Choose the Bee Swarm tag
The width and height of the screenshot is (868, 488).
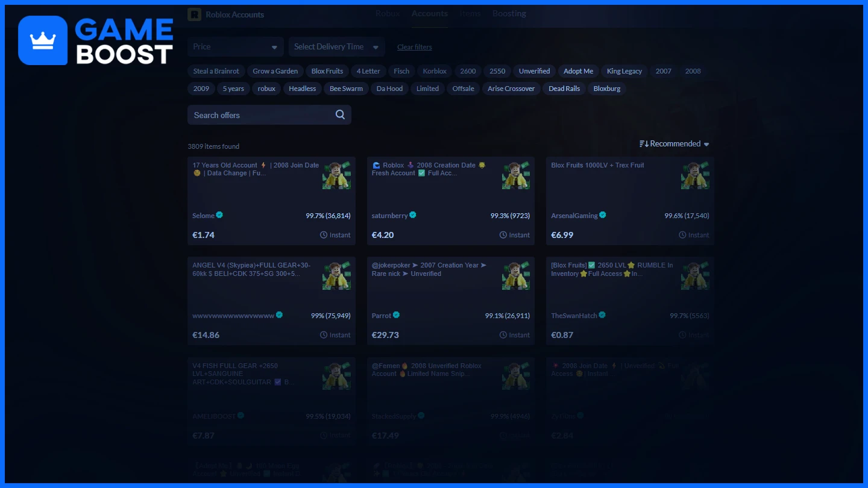click(347, 89)
